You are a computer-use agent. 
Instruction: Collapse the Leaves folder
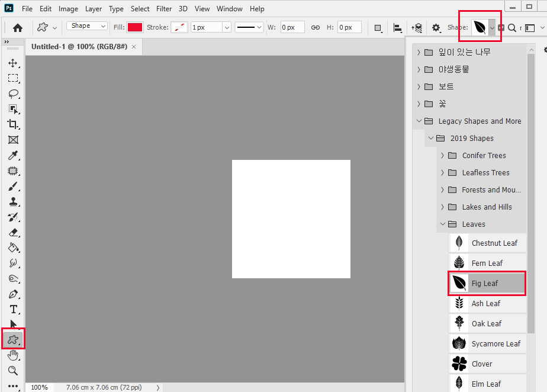point(443,224)
